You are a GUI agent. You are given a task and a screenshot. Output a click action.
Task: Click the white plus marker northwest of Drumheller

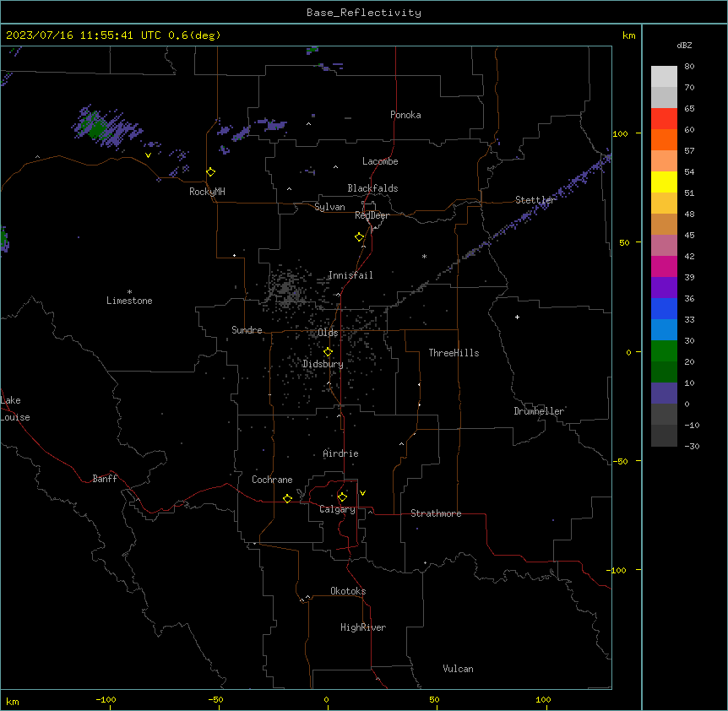[x=517, y=317]
